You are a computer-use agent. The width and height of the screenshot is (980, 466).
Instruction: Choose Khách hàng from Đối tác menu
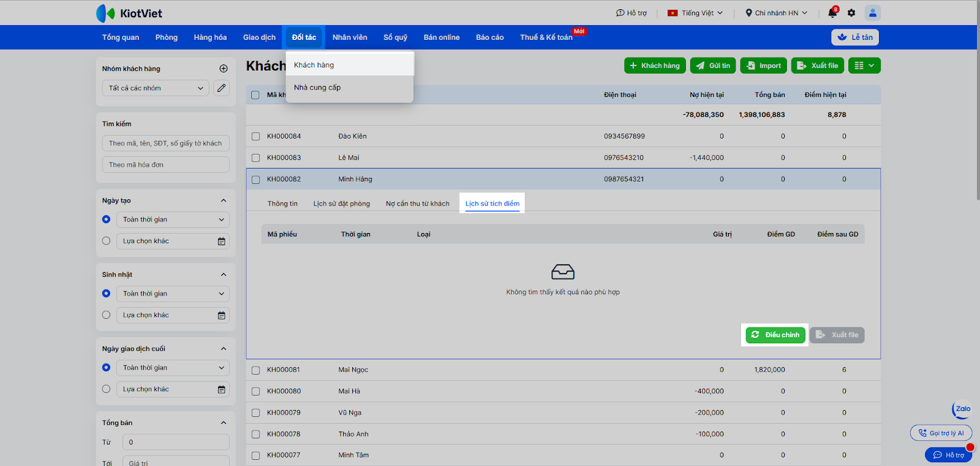coord(350,65)
